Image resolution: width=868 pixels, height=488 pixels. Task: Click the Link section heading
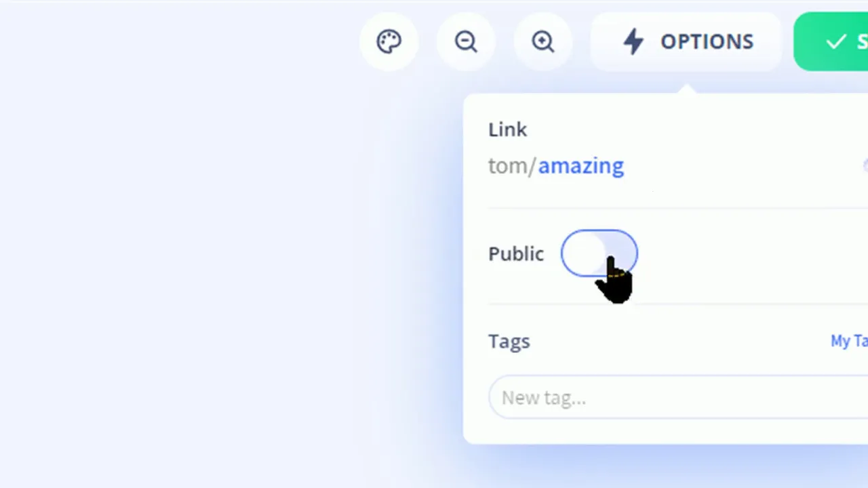(507, 129)
